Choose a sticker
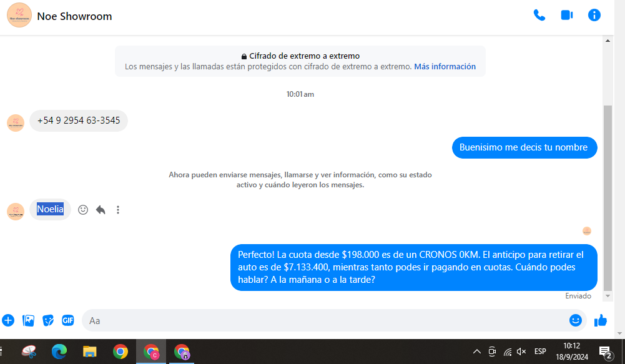 click(x=48, y=320)
